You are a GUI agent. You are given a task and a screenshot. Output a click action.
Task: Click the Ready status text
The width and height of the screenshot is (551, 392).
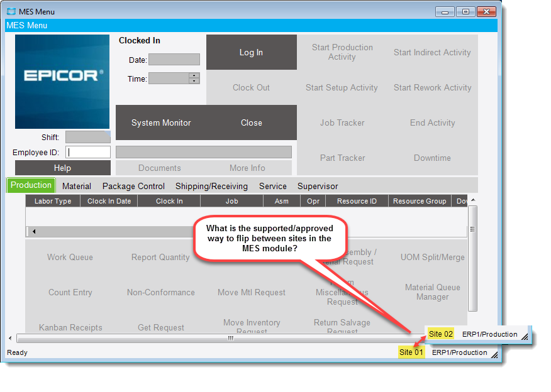pyautogui.click(x=17, y=352)
